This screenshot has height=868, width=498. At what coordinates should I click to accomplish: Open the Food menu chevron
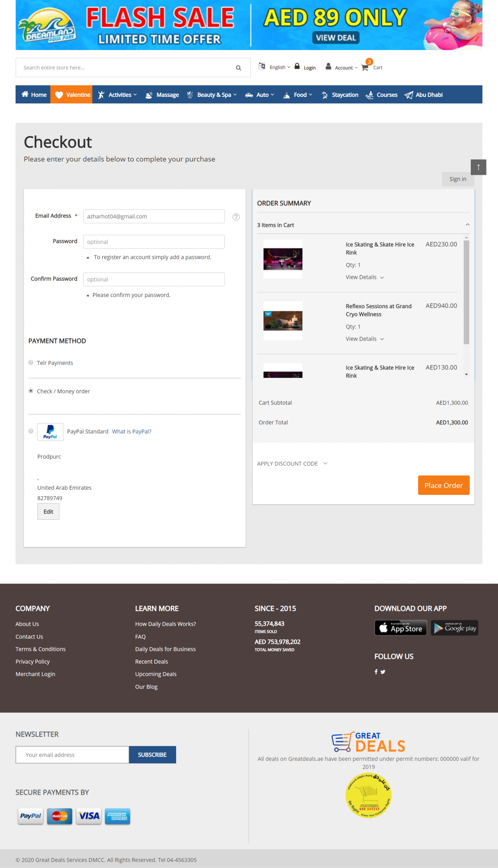[311, 95]
